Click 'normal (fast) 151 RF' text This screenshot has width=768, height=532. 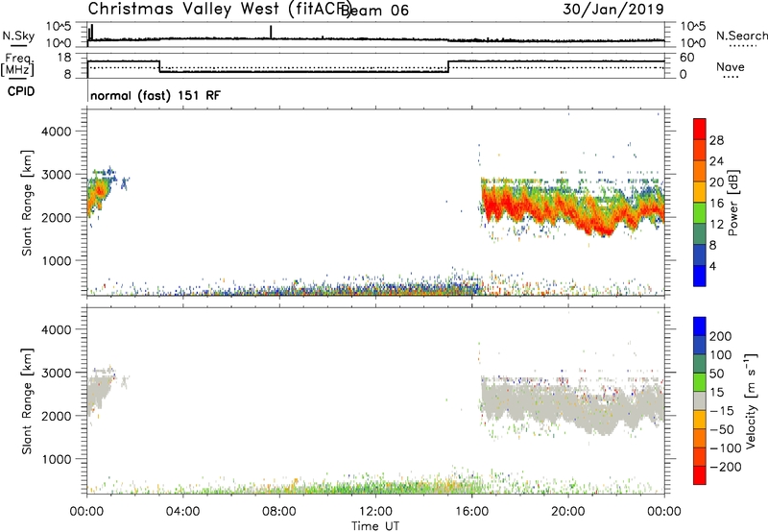pos(156,95)
